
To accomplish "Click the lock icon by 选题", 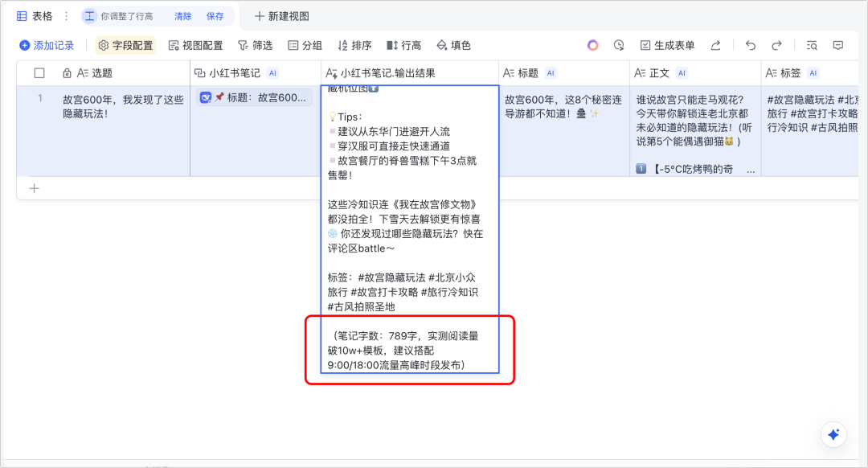I will 67,73.
